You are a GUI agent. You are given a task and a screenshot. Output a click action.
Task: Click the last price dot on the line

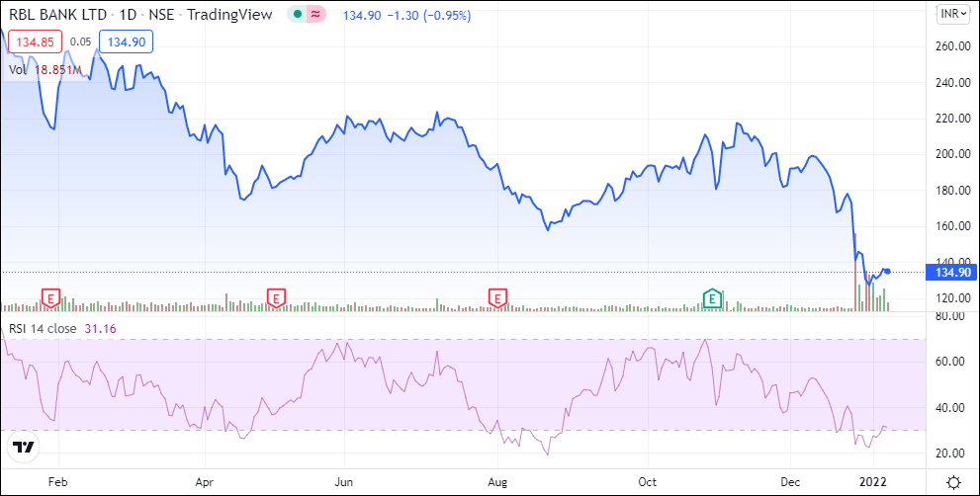(x=887, y=271)
